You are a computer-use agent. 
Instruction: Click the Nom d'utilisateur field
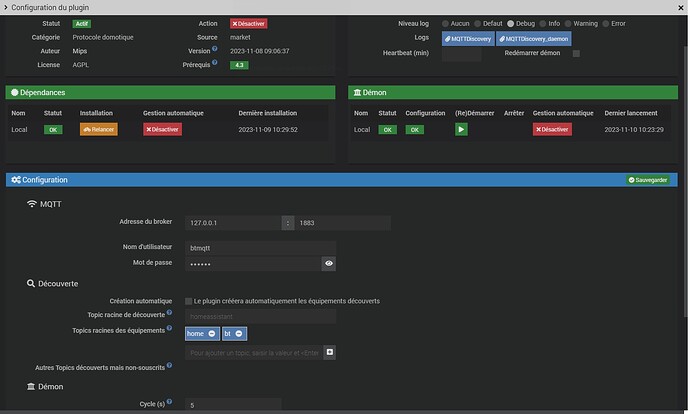pos(261,248)
